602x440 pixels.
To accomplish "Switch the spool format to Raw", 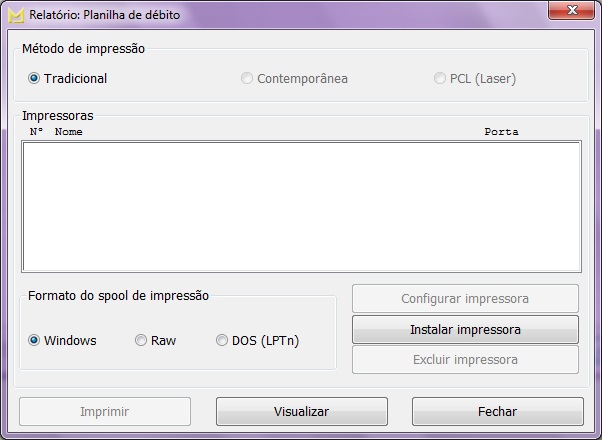I will tap(141, 340).
